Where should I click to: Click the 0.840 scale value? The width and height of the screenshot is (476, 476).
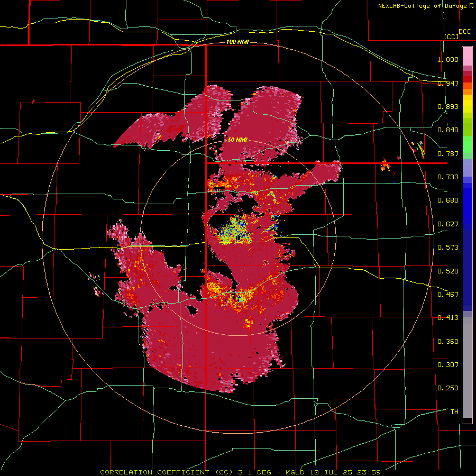tap(448, 130)
